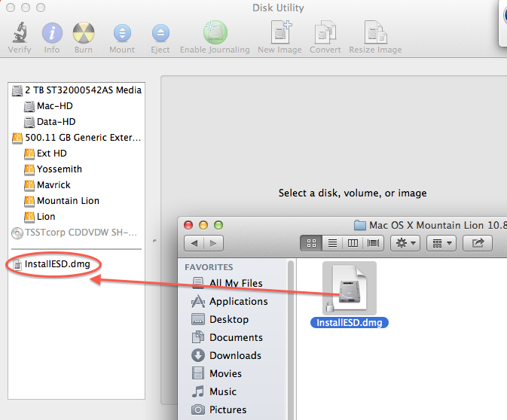Switch Finder to column view
Image resolution: width=507 pixels, height=420 pixels.
click(x=353, y=243)
